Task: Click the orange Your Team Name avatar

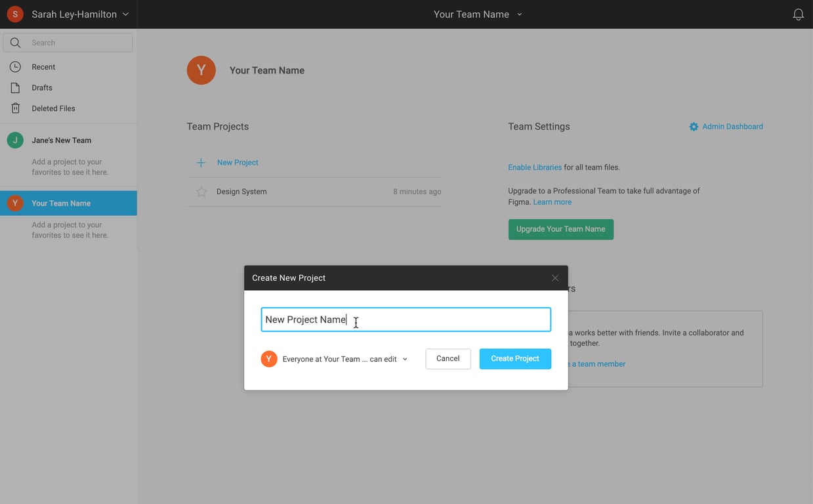Action: (201, 70)
